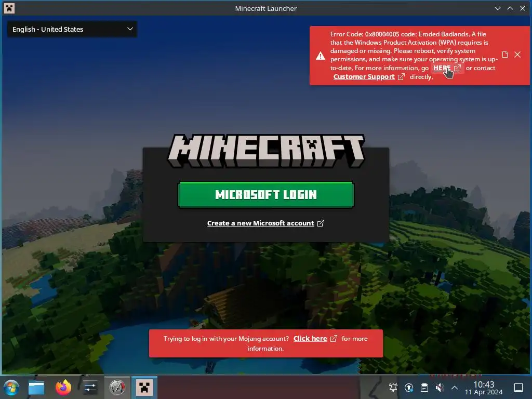Click the Microsoft Login button
Viewport: 532px width, 399px height.
point(265,194)
